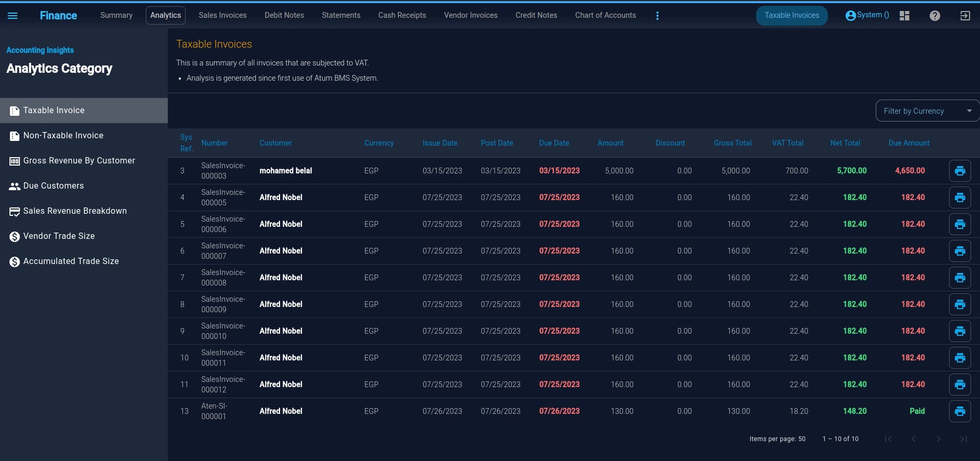Go to the Cash Receipts tab
The width and height of the screenshot is (980, 461).
click(402, 15)
